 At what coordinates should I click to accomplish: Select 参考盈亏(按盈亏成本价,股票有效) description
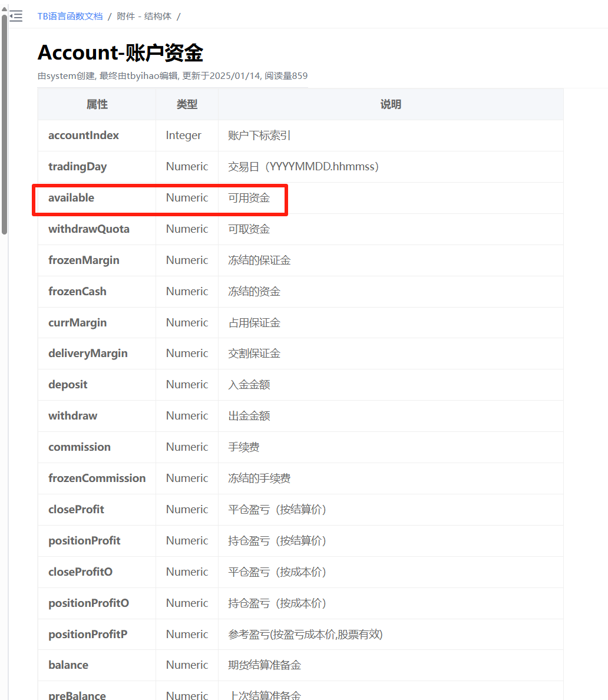(305, 635)
